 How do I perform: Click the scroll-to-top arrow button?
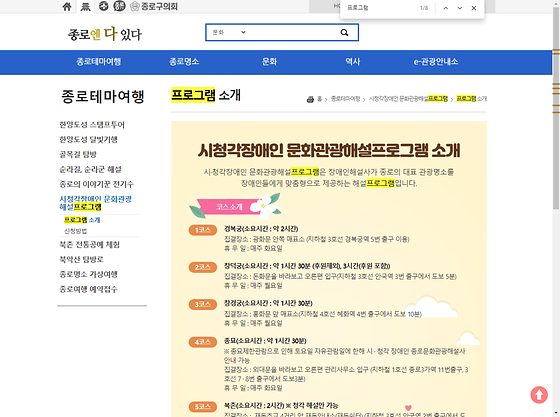point(539,395)
